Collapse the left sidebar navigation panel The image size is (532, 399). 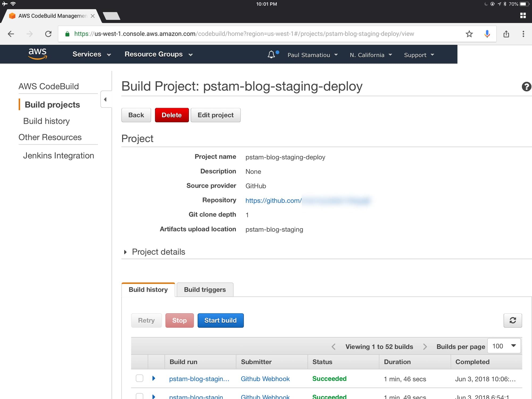coord(105,100)
